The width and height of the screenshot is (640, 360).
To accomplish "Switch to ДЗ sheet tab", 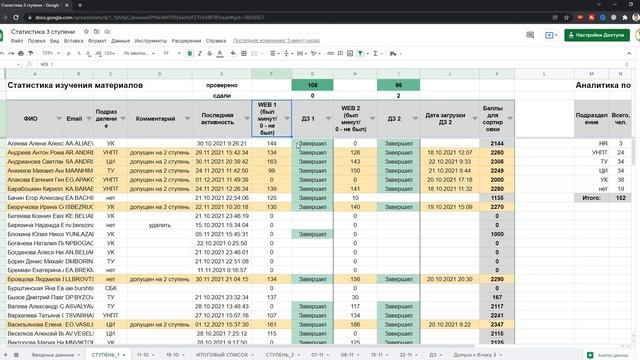I will 435,355.
